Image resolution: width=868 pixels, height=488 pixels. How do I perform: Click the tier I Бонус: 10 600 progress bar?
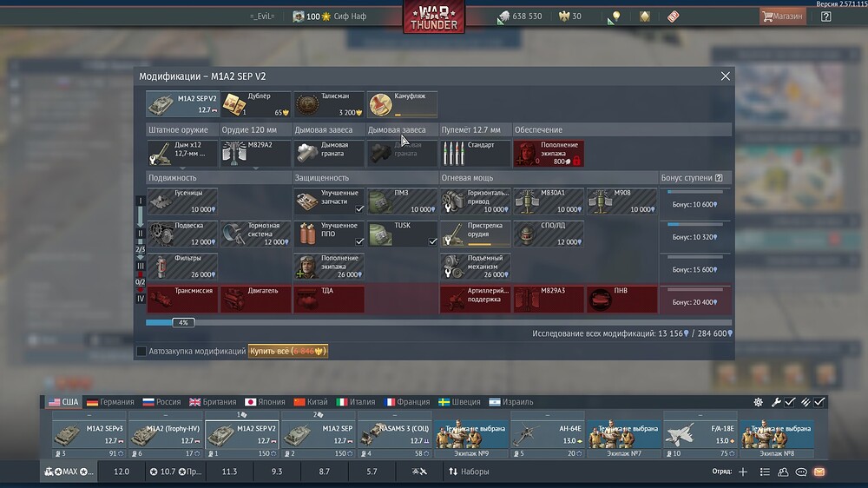[694, 192]
